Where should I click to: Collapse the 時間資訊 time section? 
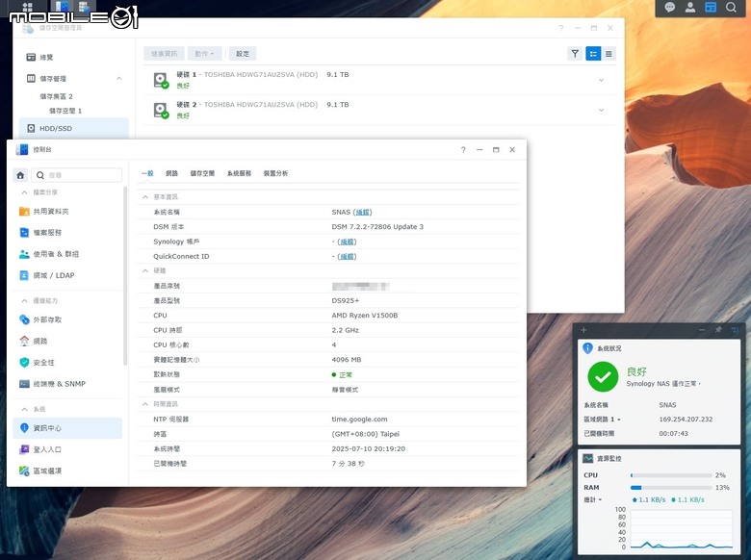pos(145,404)
